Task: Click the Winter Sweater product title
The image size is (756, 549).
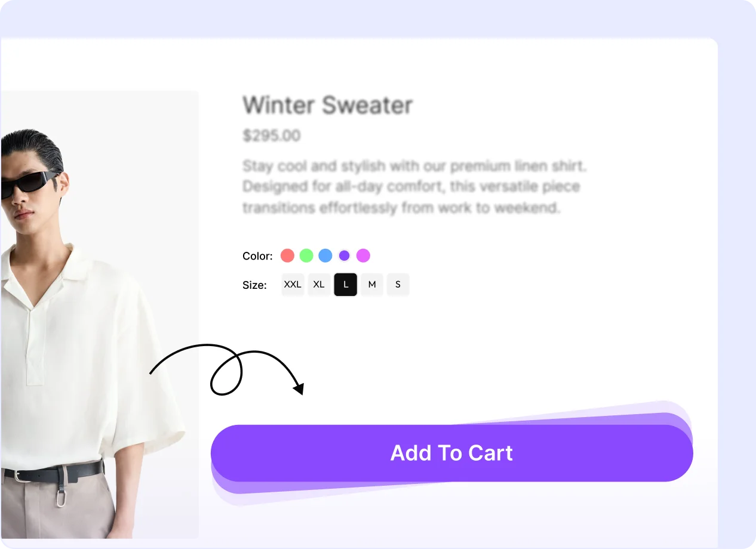Action: pyautogui.click(x=328, y=105)
